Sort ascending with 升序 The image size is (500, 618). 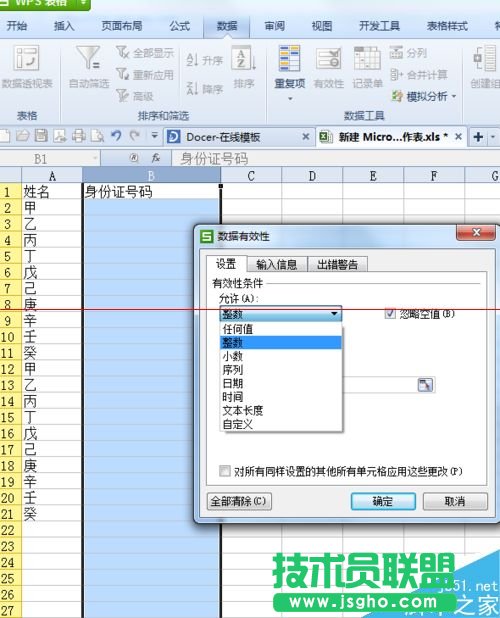pos(204,60)
